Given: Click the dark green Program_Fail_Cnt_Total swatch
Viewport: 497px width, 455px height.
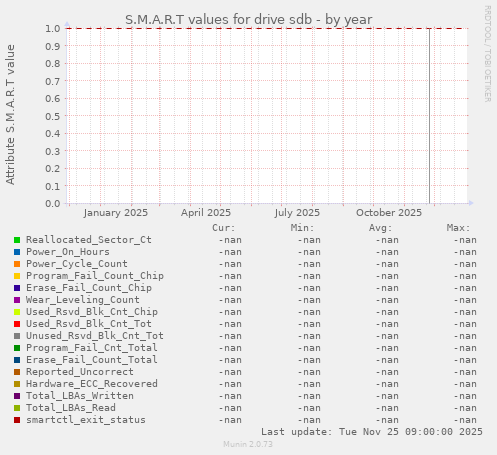Looking at the screenshot, I should (x=17, y=348).
